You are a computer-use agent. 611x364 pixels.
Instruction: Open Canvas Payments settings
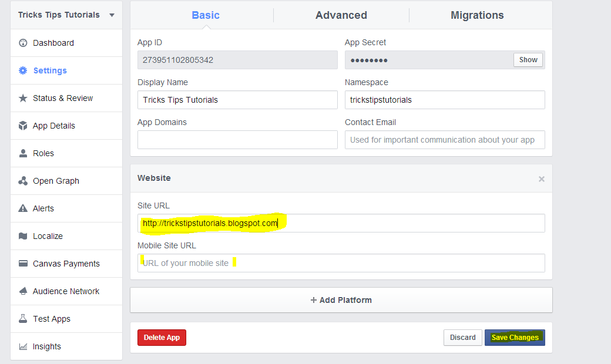[x=66, y=264]
